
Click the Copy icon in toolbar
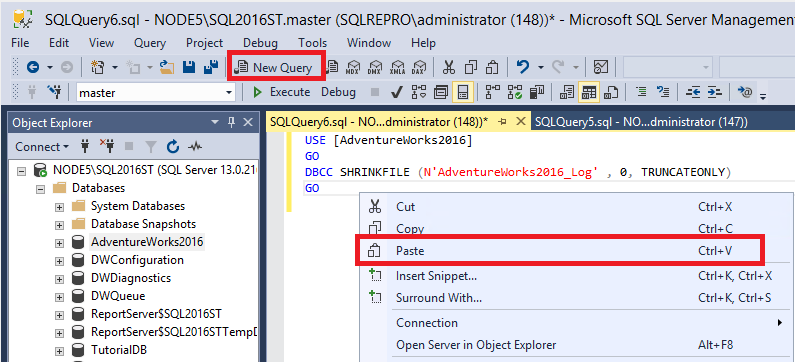pyautogui.click(x=471, y=67)
